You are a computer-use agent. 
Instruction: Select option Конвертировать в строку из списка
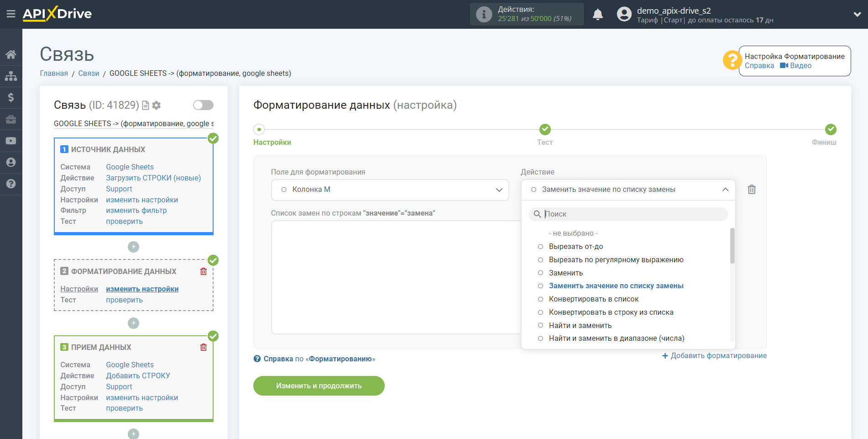[611, 312]
